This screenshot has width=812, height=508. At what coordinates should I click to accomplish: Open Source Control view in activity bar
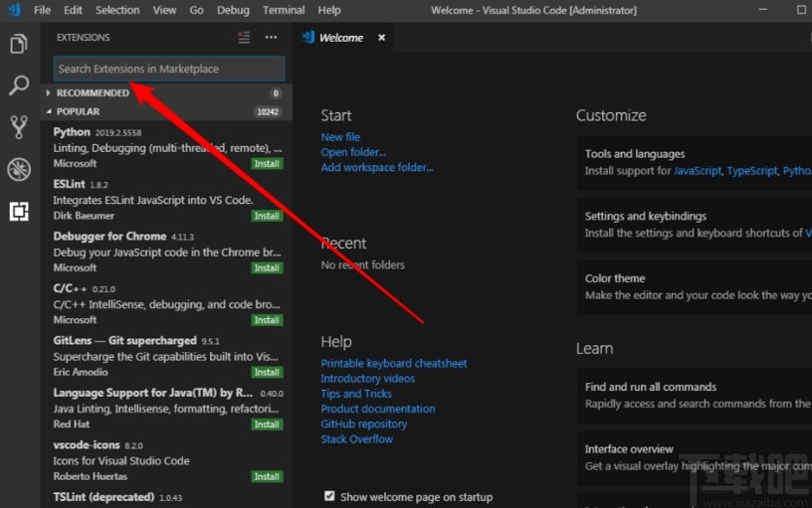tap(19, 127)
